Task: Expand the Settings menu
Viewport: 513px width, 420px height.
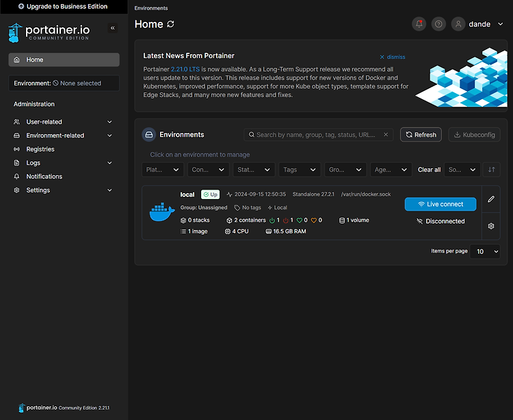Action: 64,190
